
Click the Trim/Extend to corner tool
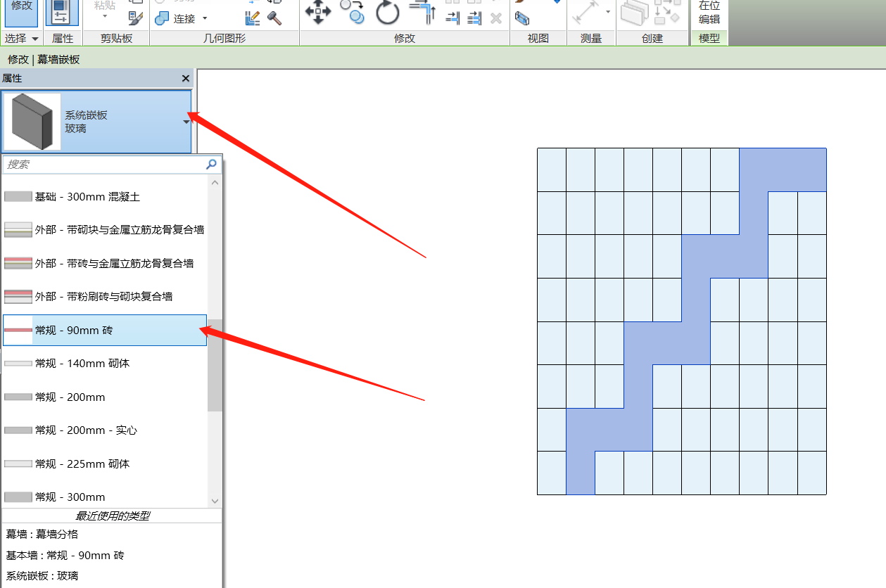422,11
